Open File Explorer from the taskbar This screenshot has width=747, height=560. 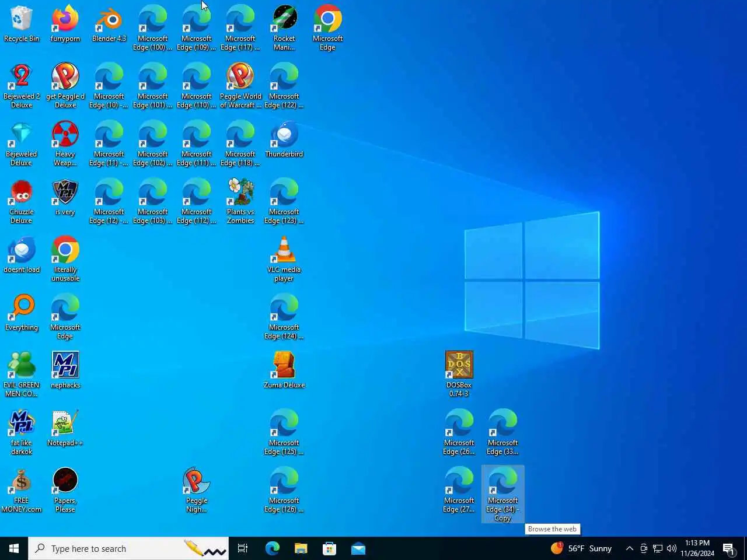coord(301,548)
